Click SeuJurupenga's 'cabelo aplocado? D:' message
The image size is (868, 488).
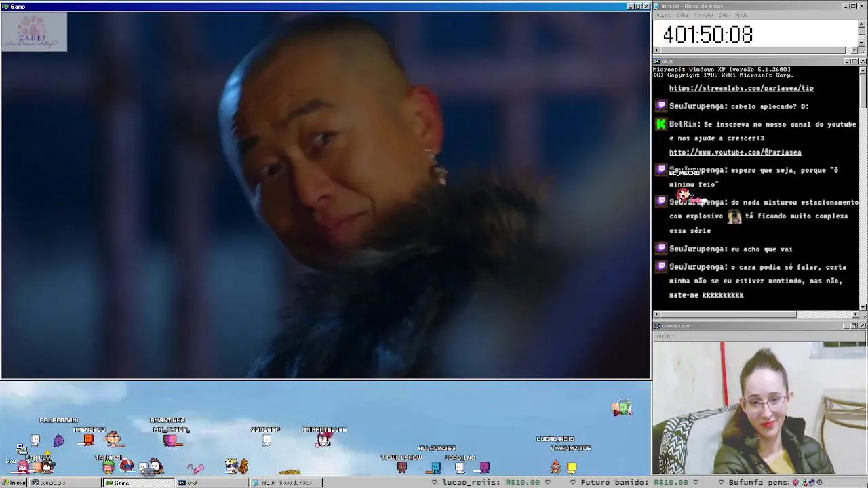[738, 106]
